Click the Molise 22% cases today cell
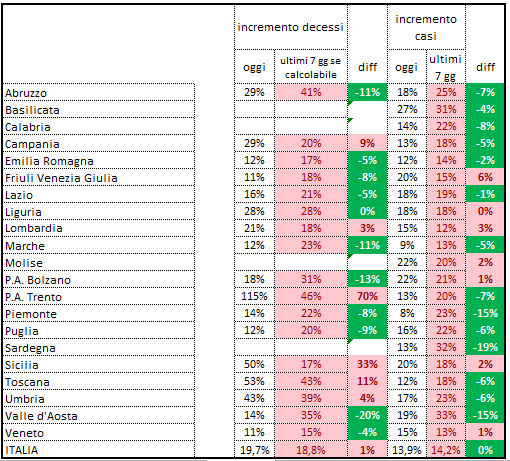The width and height of the screenshot is (510, 461). (x=407, y=262)
